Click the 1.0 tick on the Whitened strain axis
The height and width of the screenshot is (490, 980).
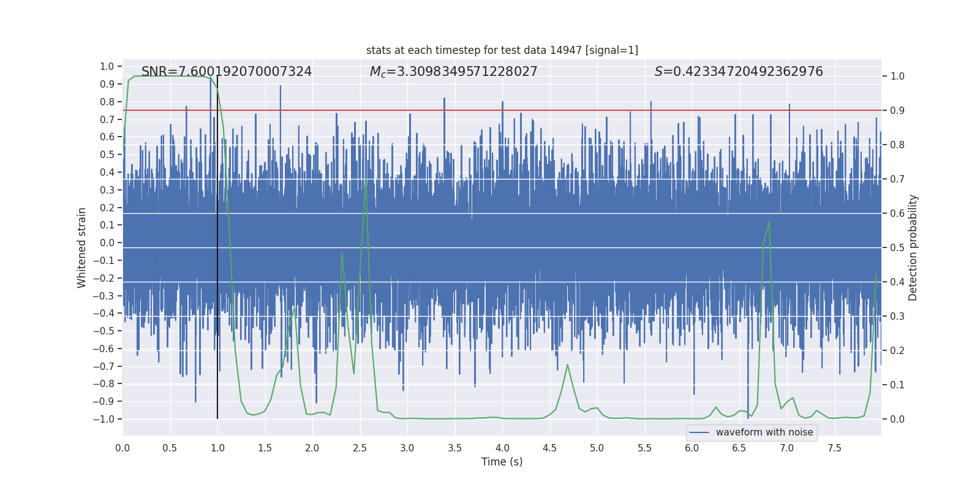point(107,66)
